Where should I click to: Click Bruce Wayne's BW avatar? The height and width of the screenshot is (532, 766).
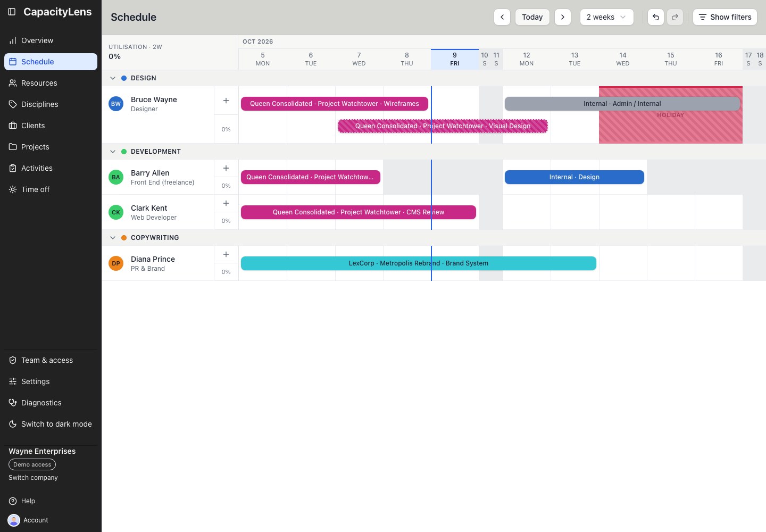(116, 104)
